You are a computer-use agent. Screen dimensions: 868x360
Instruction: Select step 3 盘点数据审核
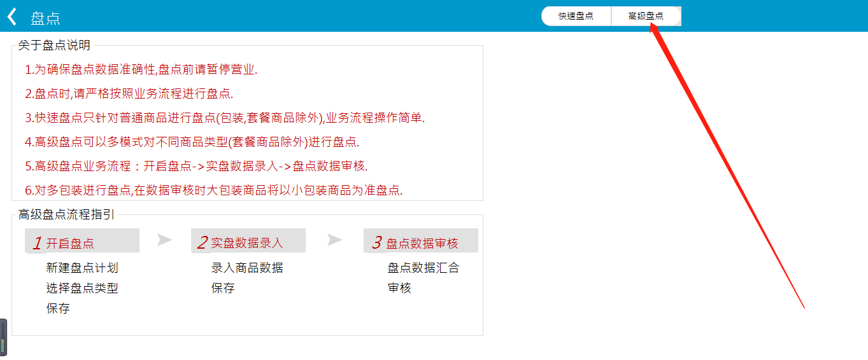click(421, 242)
